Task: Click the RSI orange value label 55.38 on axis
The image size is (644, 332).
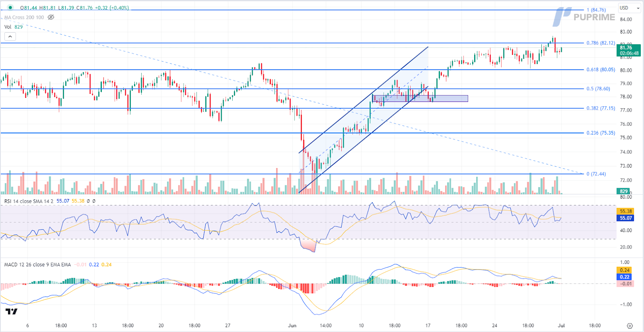Action: [625, 211]
